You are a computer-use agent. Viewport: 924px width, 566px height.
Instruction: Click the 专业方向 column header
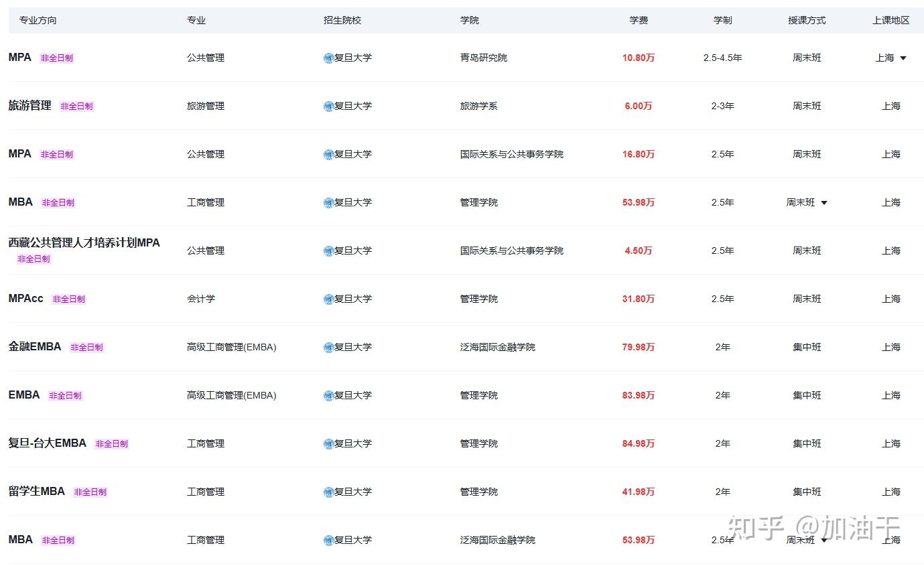pyautogui.click(x=38, y=20)
